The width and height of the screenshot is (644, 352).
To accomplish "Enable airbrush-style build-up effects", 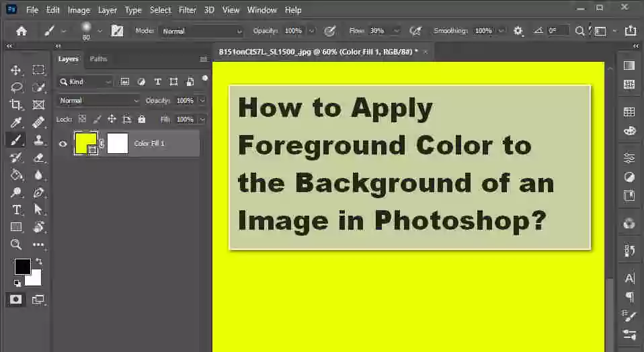I will (415, 31).
